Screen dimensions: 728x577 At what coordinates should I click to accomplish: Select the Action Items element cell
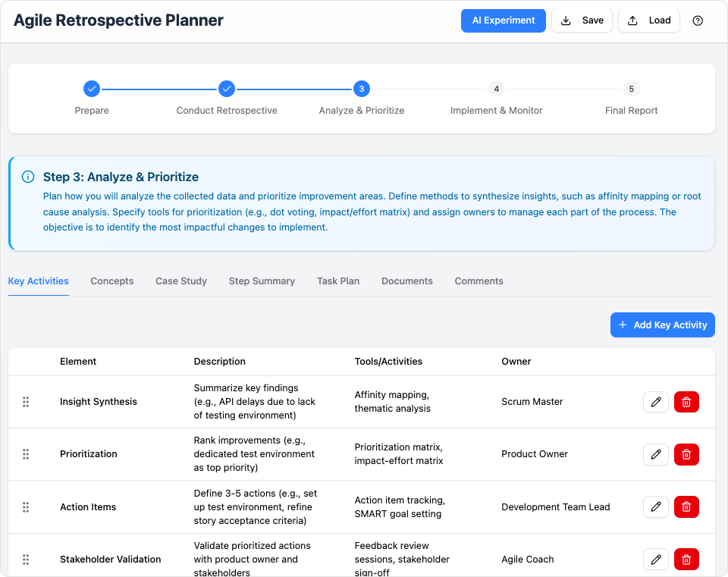pyautogui.click(x=88, y=507)
